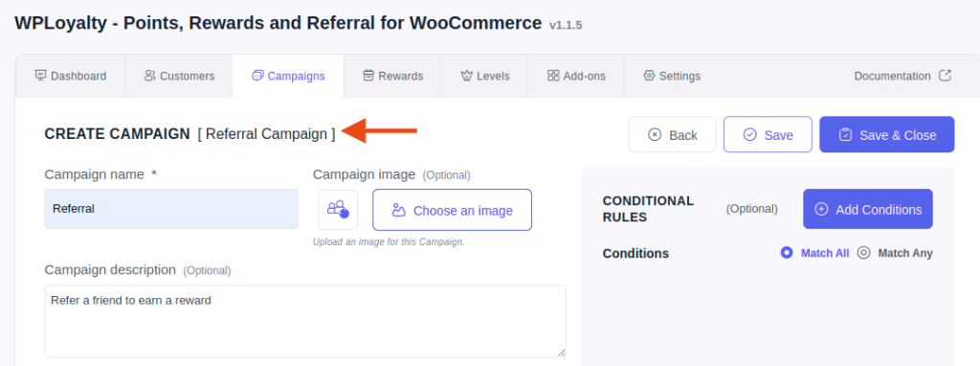Select the Match All radio option
The width and height of the screenshot is (980, 366).
click(787, 253)
